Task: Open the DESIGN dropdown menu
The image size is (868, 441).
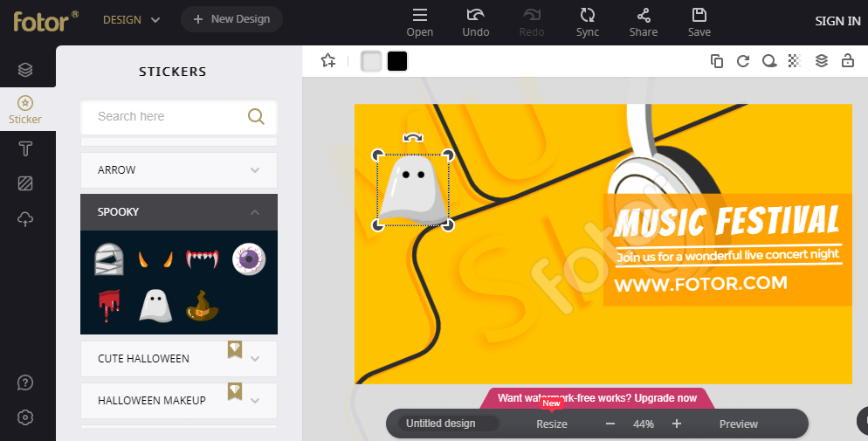Action: coord(131,20)
